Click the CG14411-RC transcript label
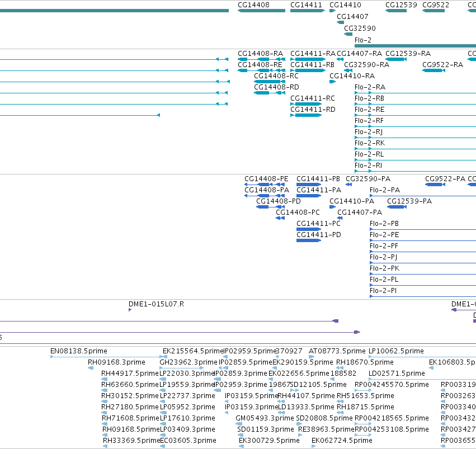This screenshot has width=476, height=449. tap(312, 98)
